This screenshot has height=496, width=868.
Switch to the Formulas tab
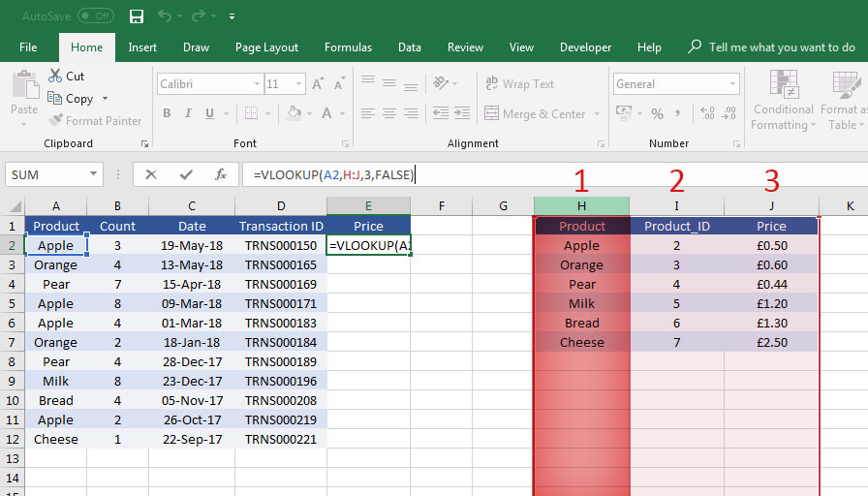tap(348, 47)
